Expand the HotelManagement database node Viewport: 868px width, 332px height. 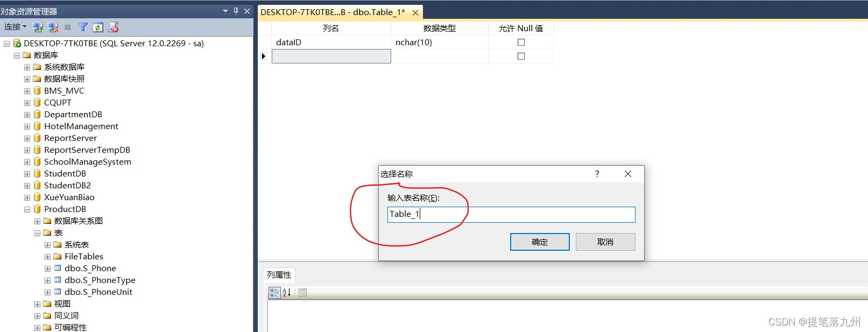coord(27,126)
